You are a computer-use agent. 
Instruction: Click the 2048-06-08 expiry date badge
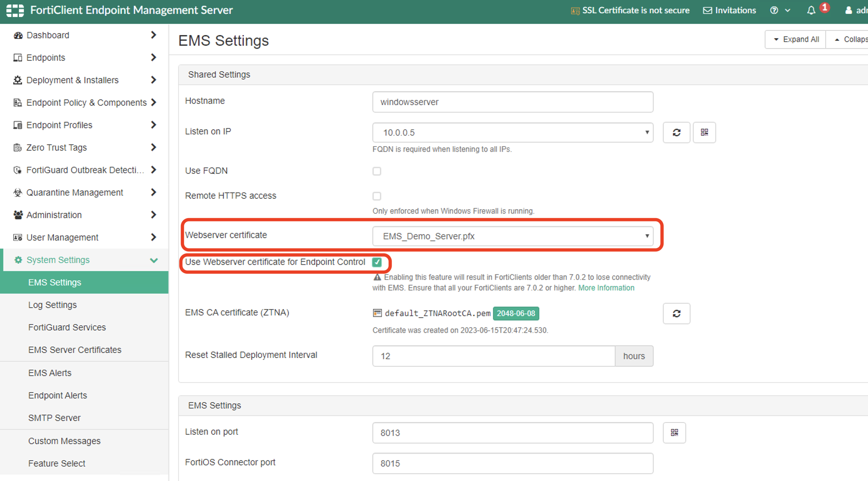click(516, 313)
